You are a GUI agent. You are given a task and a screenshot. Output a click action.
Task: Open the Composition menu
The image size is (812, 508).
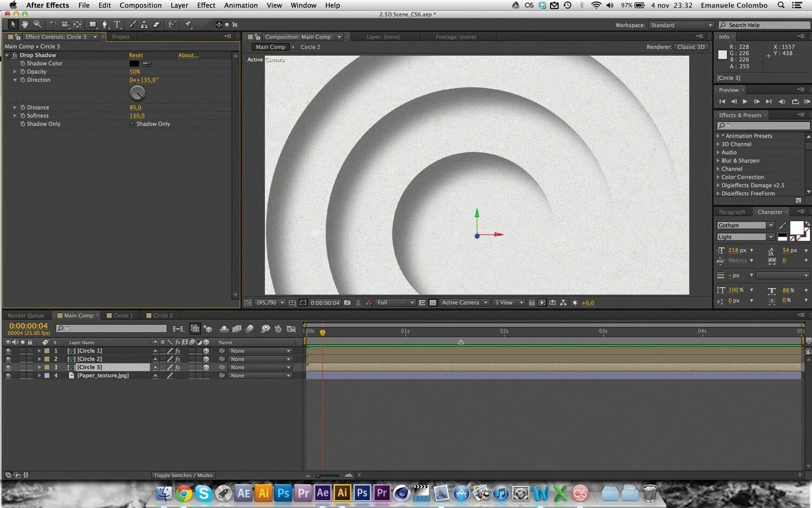coord(140,5)
